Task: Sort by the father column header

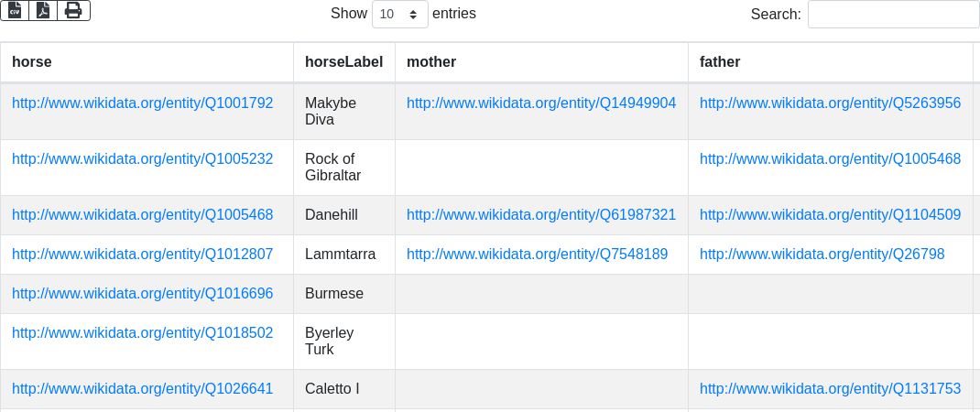Action: pyautogui.click(x=720, y=62)
